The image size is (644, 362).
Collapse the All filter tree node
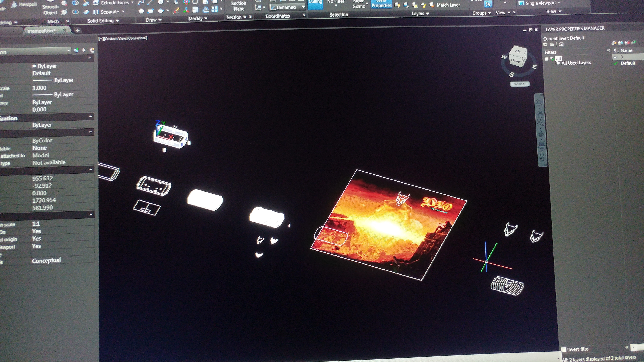(x=547, y=59)
